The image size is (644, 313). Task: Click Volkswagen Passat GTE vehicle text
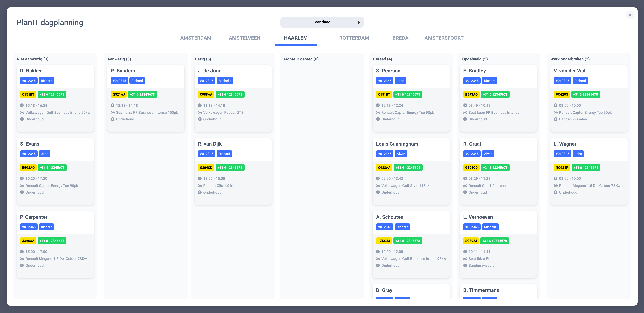coord(223,113)
